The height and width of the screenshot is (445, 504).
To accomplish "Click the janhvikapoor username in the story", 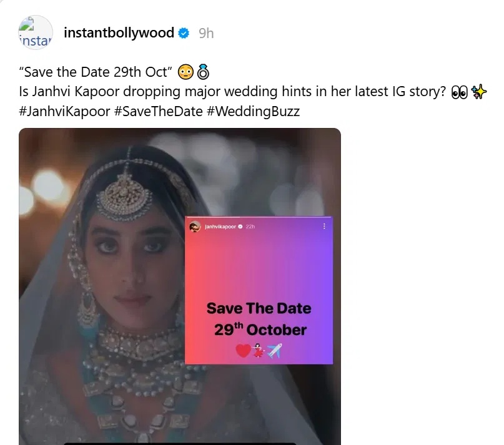I will [x=221, y=226].
